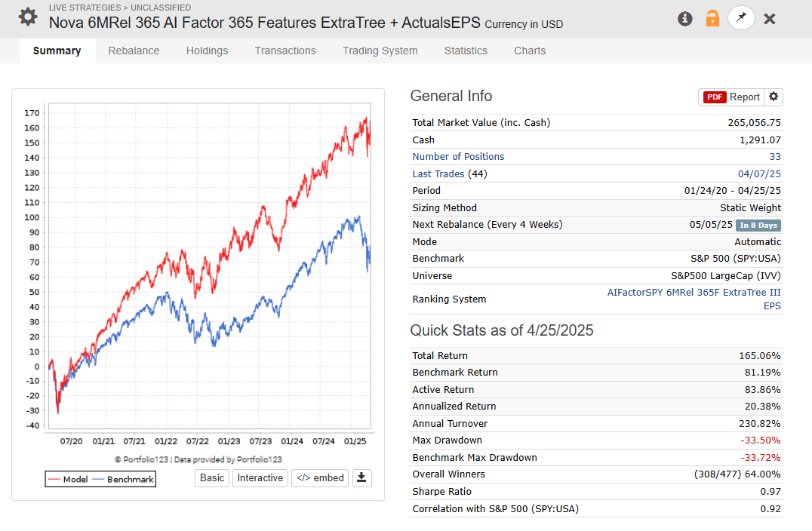Viewport: 812px width, 531px height.
Task: Open the Trading System tab
Action: coord(380,51)
